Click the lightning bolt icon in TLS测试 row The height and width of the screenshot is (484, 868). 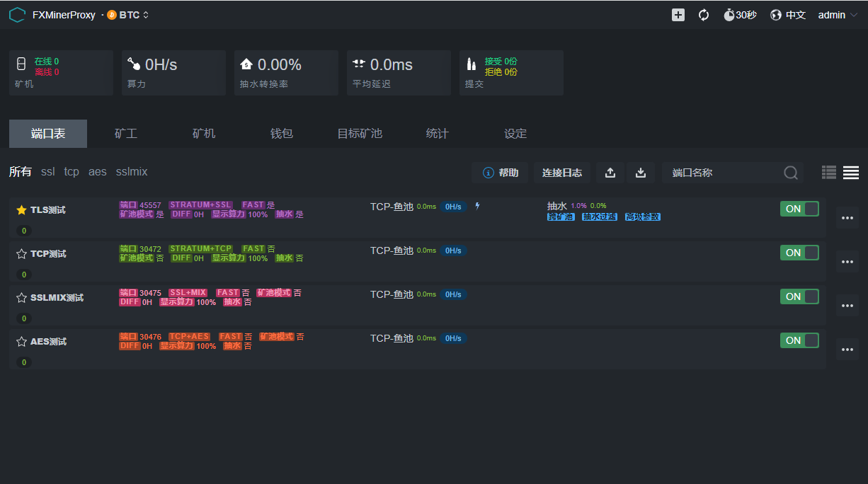pos(477,206)
